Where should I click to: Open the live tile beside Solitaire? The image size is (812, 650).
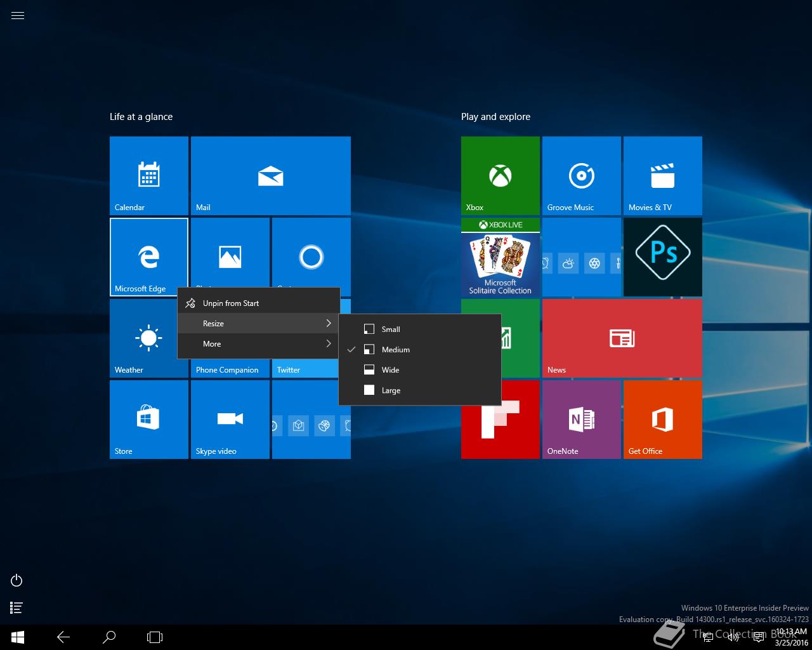[x=582, y=257]
